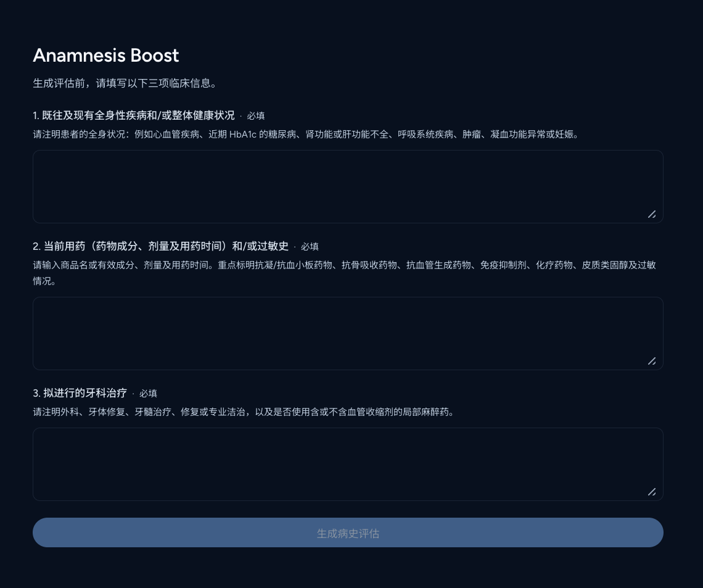Click the current medication and allergy textarea
703x588 pixels.
click(348, 333)
